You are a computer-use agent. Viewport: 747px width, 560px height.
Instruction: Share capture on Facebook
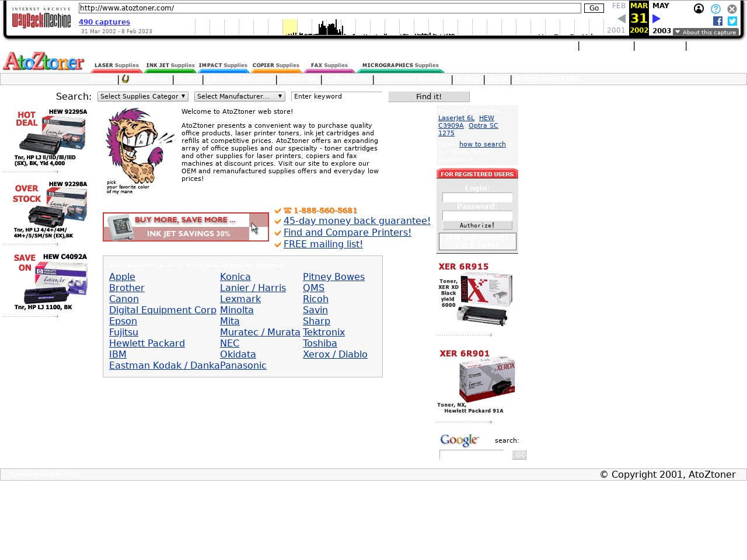click(x=718, y=21)
